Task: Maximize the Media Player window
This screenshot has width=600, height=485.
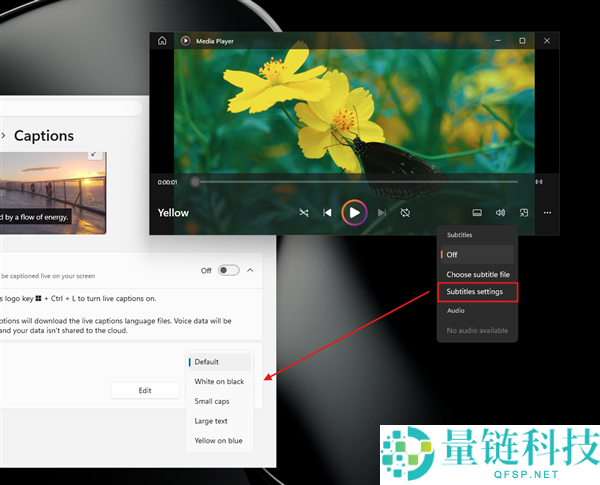Action: (522, 41)
